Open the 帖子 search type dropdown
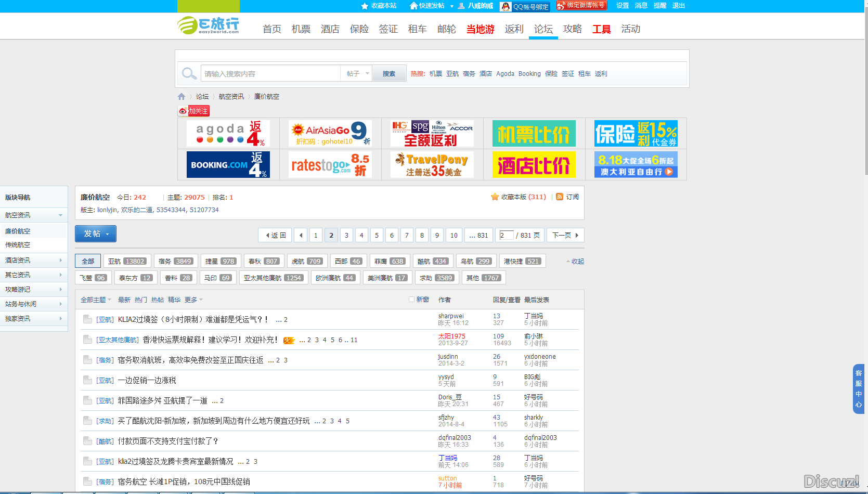Image resolution: width=868 pixels, height=494 pixels. (356, 73)
